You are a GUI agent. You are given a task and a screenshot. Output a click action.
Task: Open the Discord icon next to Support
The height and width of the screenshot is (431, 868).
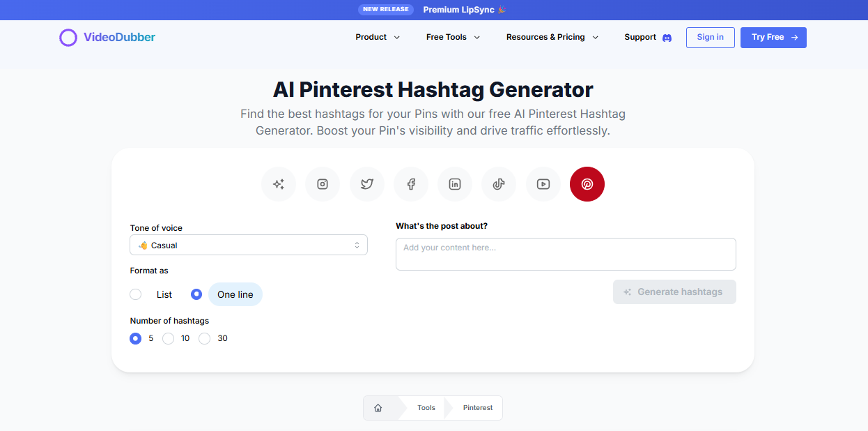pos(667,38)
